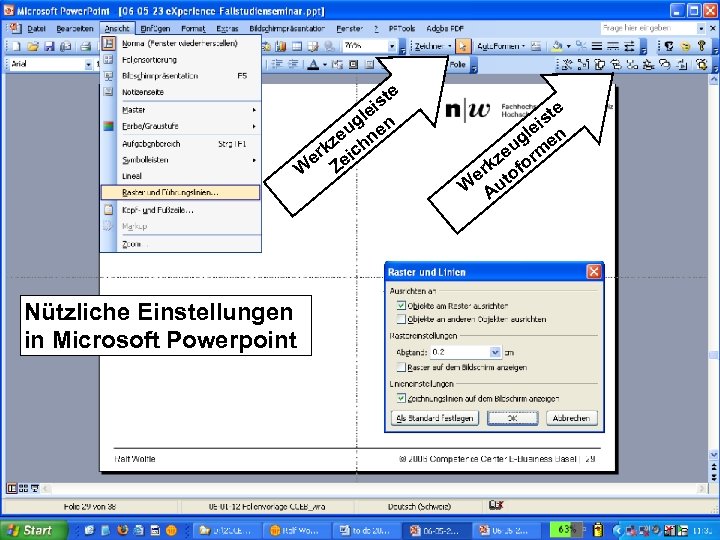This screenshot has width=720, height=540.
Task: Open the AutoFormen dropdown menu
Action: point(501,46)
